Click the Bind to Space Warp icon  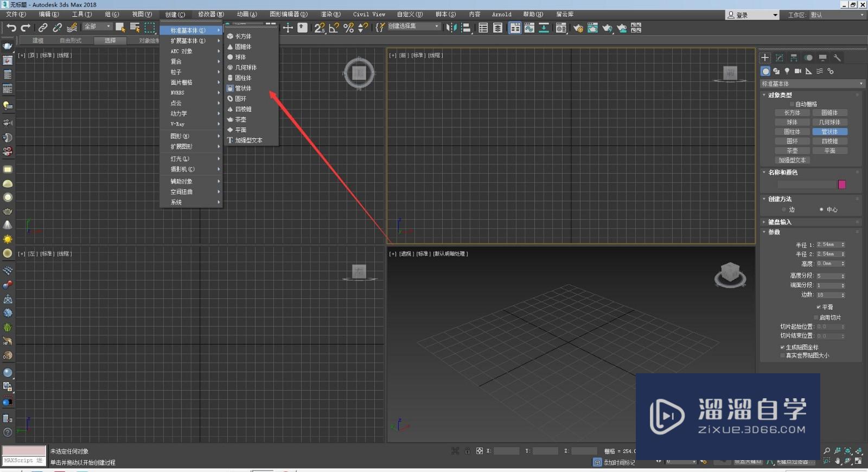(x=72, y=28)
